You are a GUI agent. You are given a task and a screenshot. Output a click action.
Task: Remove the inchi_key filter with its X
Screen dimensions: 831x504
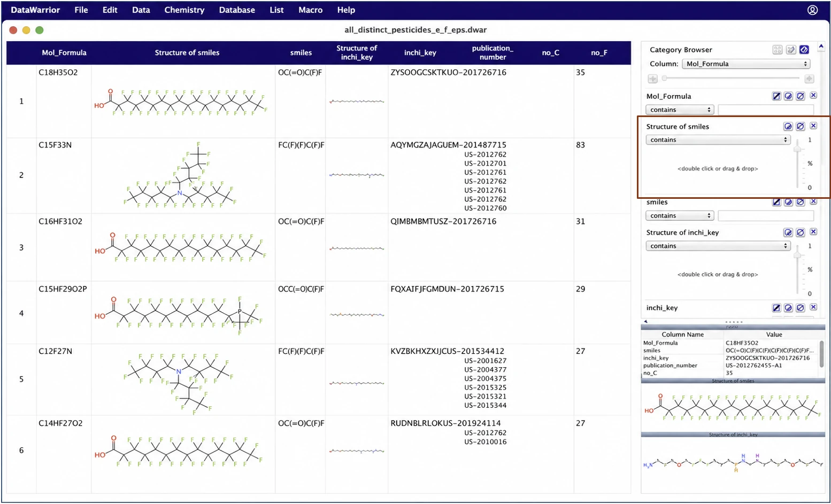point(813,307)
